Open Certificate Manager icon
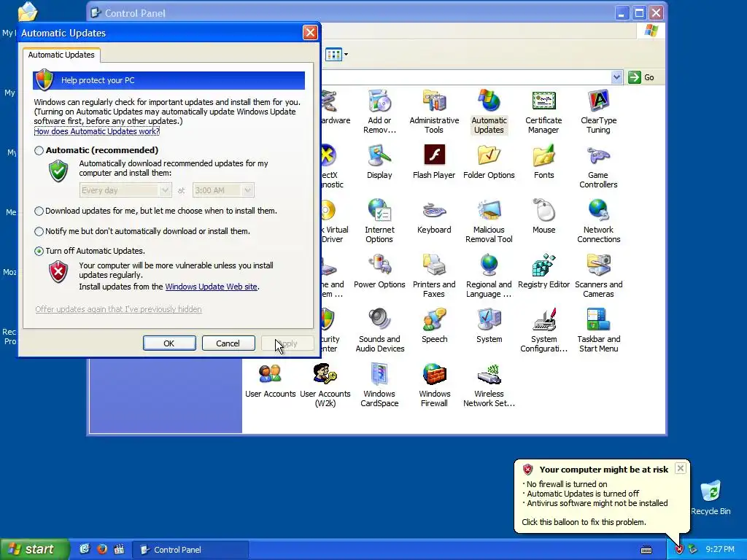Image resolution: width=747 pixels, height=560 pixels. point(543,112)
